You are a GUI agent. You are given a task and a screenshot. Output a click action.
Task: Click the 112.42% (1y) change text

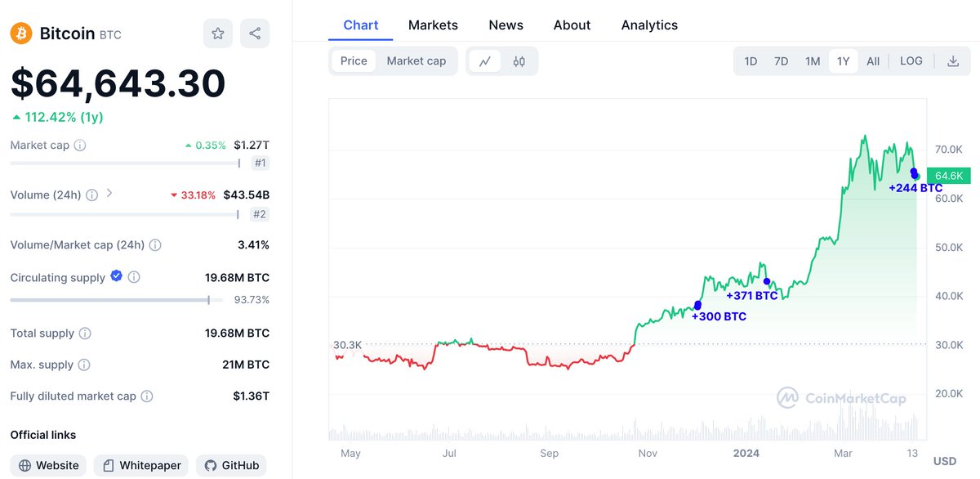point(58,117)
